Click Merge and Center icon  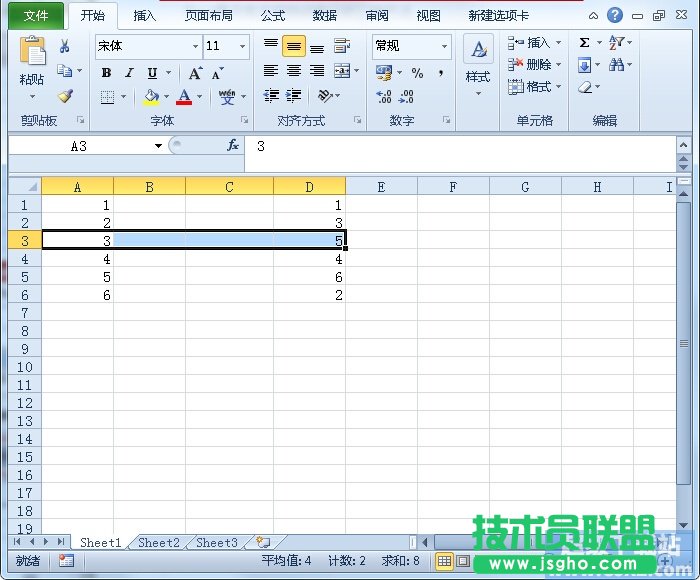coord(342,71)
